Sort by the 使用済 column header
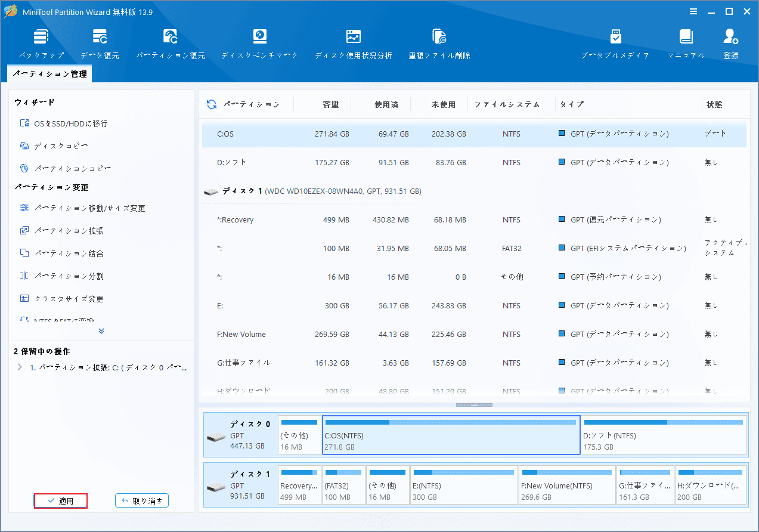The image size is (759, 532). point(386,104)
